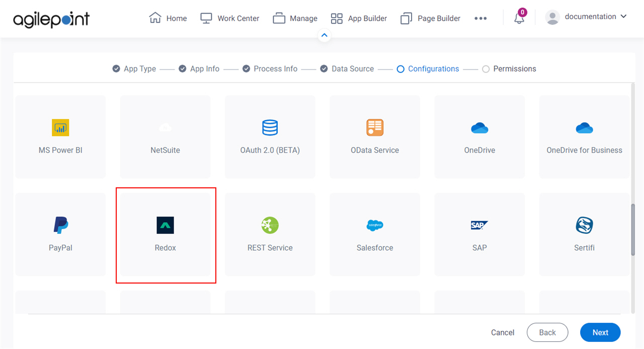
Task: Expand the documentation user dropdown
Action: click(x=624, y=17)
